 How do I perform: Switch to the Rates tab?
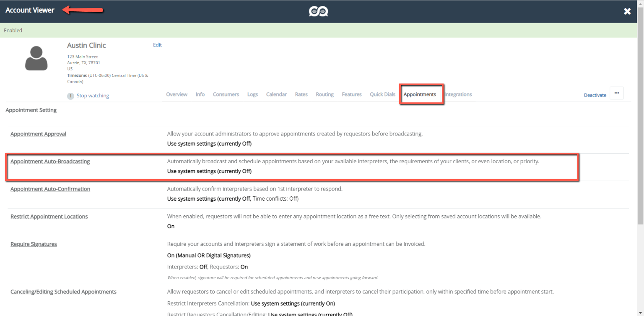[301, 94]
